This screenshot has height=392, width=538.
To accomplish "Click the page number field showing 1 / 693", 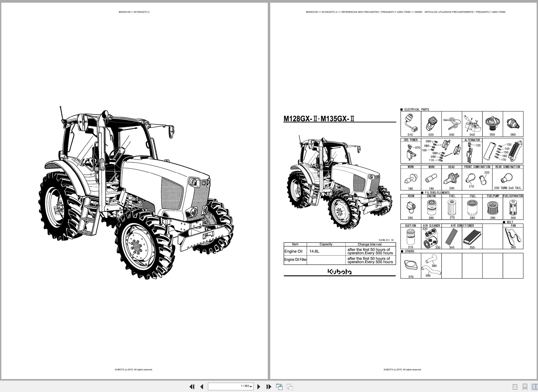I will click(x=231, y=386).
